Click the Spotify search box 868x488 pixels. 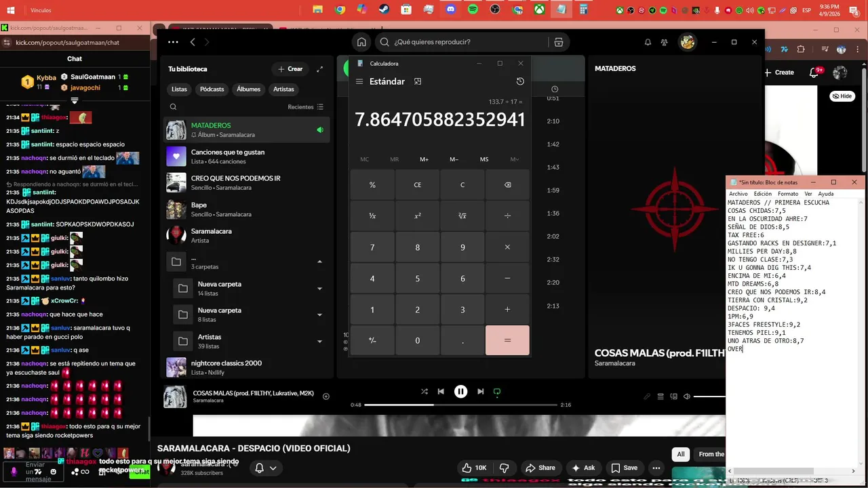tap(461, 42)
